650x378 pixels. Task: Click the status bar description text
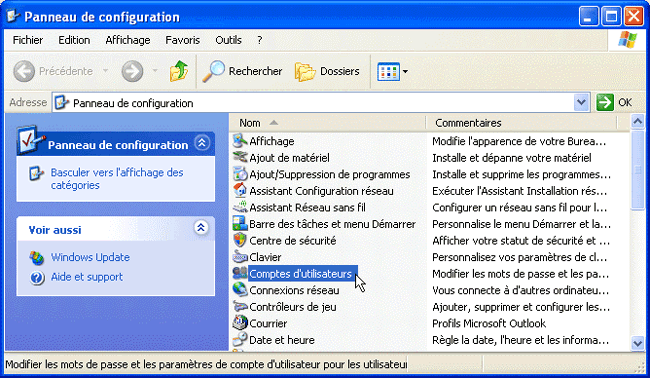click(206, 365)
